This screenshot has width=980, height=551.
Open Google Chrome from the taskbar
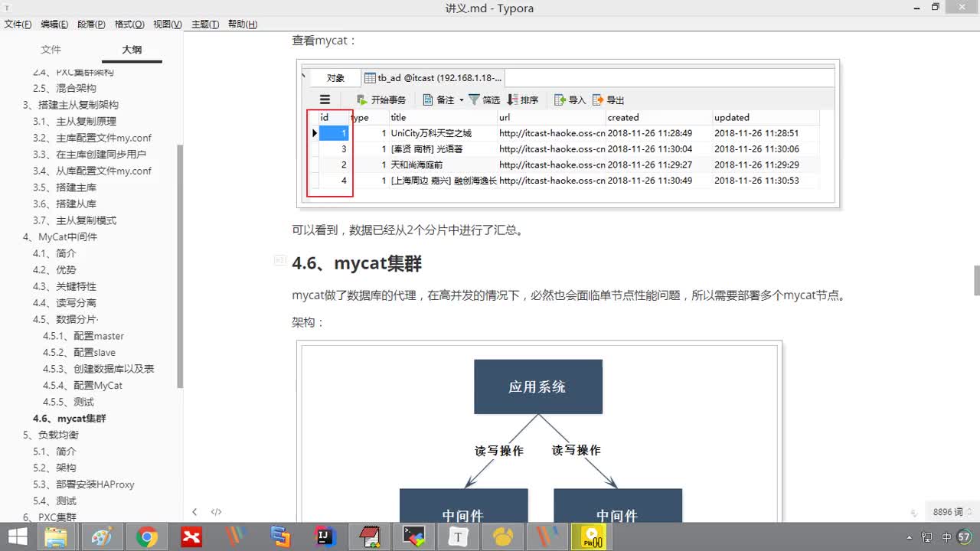click(146, 537)
